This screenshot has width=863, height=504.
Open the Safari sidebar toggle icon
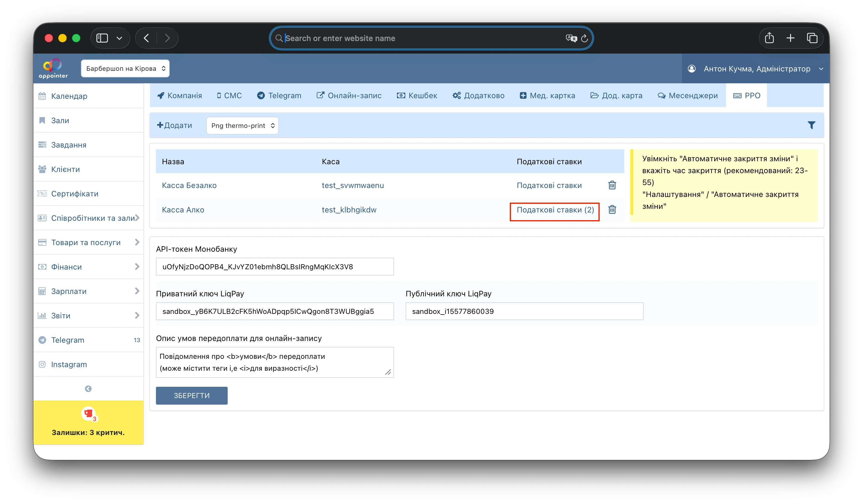[102, 38]
